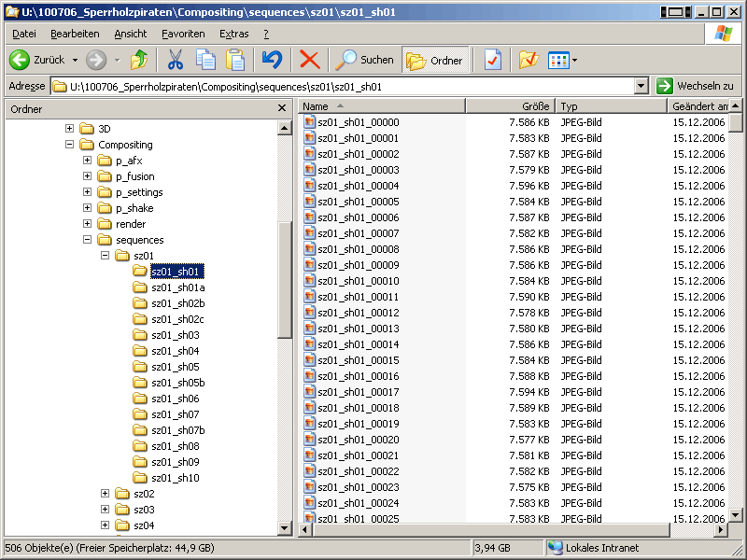Expand the p_fusion folder node
This screenshot has height=560, width=747.
point(87,176)
